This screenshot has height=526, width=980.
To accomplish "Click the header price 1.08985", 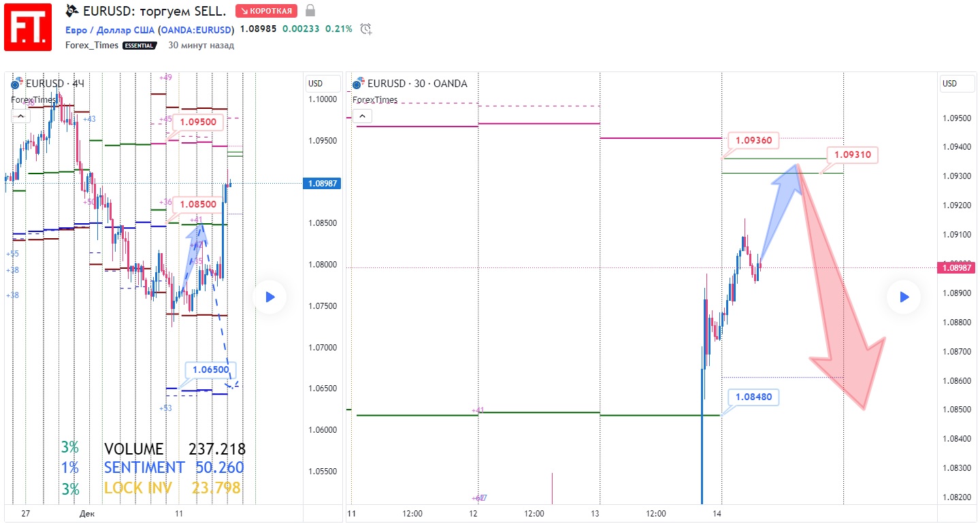I will (x=258, y=29).
